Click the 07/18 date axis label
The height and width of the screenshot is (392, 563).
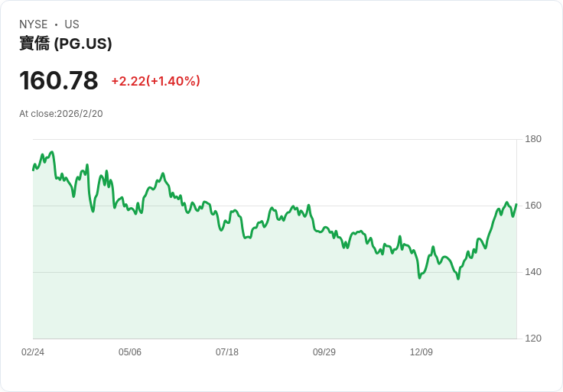[227, 352]
